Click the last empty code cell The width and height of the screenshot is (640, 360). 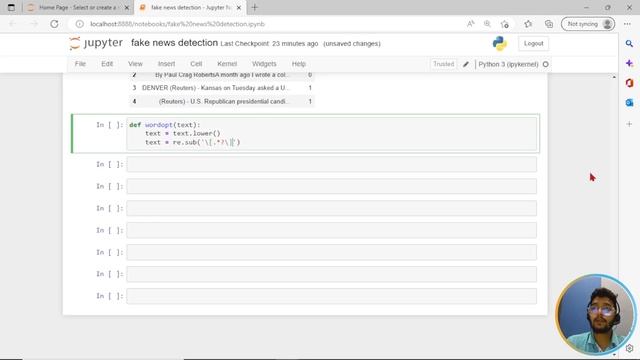tap(331, 296)
